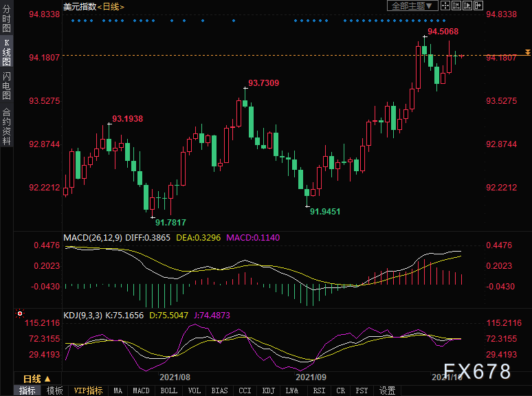Image resolution: width=532 pixels, height=396 pixels.
Task: Click the DEA:0.3296 value
Action: (198, 238)
